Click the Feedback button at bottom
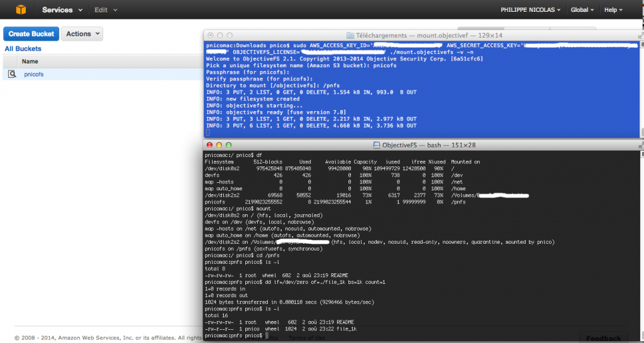 click(603, 338)
